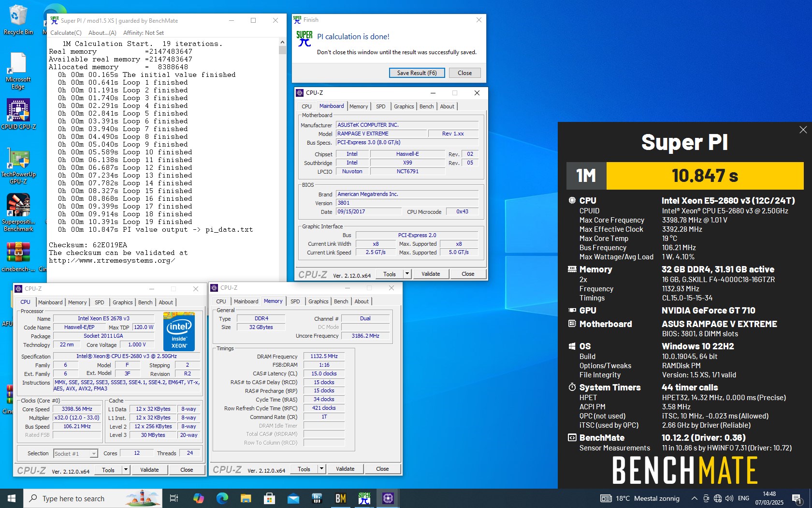Select the BenchMate taskbar icon
This screenshot has width=812, height=508.
coord(340,498)
